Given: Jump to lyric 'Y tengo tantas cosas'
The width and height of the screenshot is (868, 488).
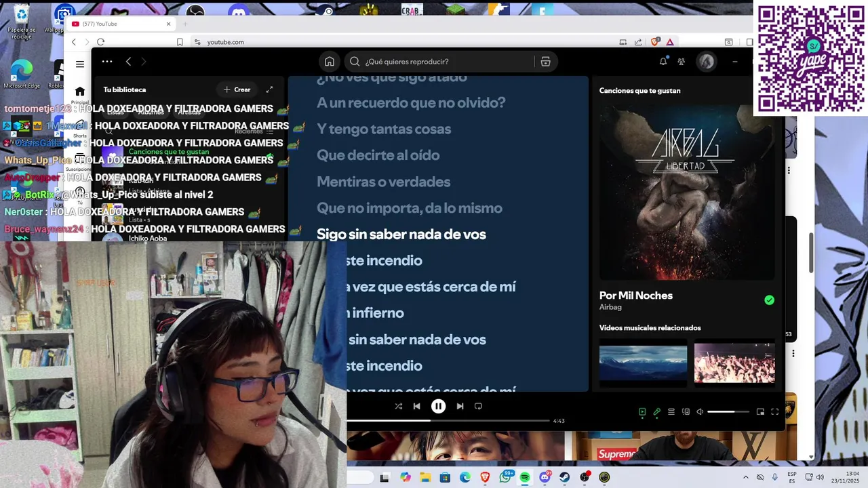Looking at the screenshot, I should tap(384, 129).
